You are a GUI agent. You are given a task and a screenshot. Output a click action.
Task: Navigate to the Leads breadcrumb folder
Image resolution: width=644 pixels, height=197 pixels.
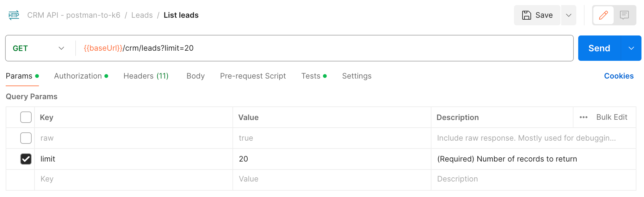(142, 15)
